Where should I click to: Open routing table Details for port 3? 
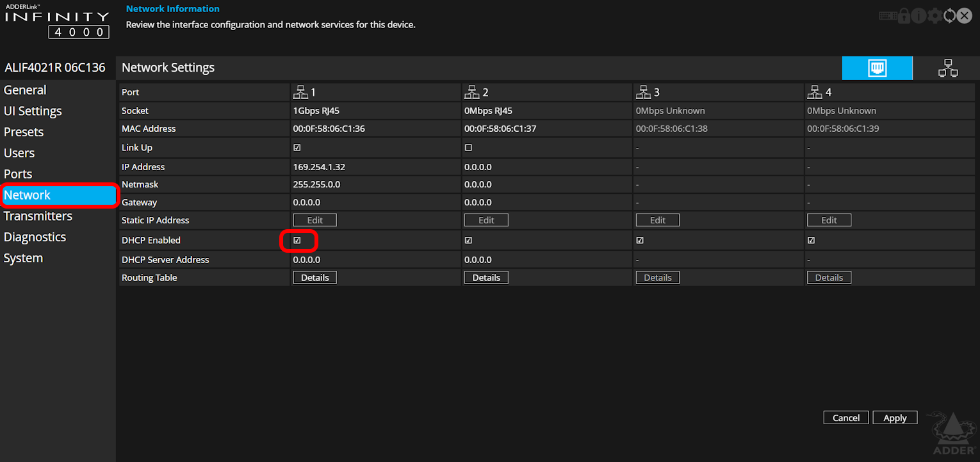(658, 278)
